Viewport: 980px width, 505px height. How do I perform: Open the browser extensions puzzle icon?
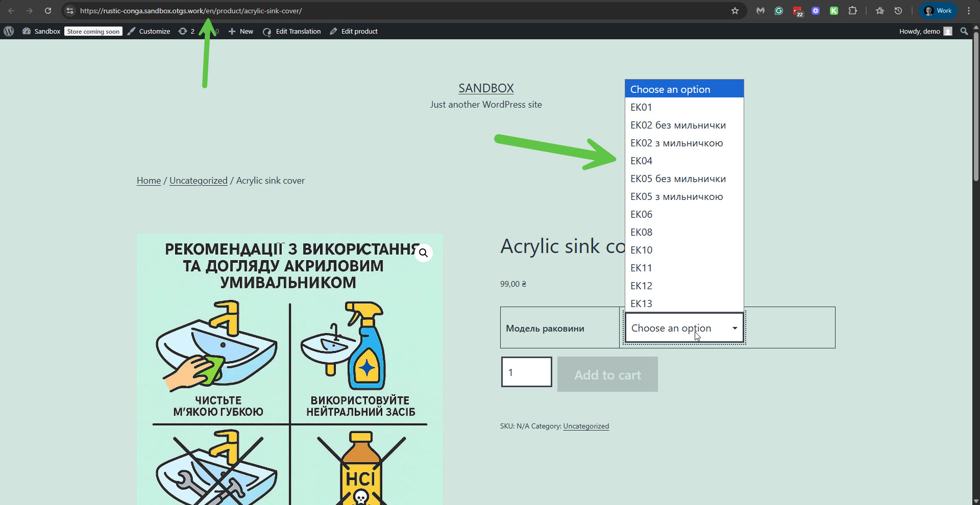(852, 11)
